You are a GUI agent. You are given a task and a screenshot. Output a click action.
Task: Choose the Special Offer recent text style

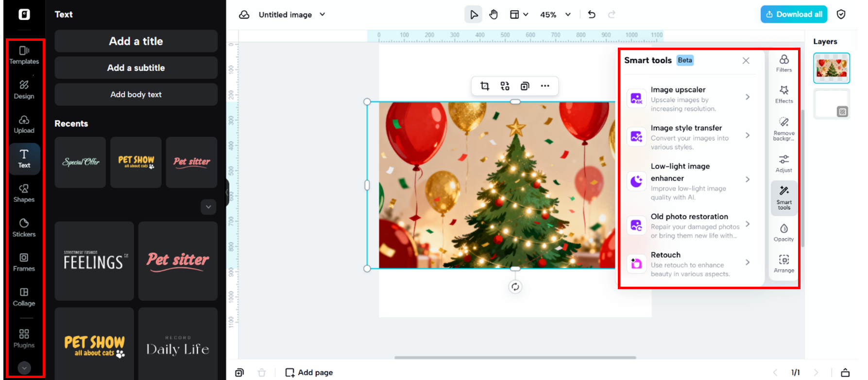[x=80, y=162]
